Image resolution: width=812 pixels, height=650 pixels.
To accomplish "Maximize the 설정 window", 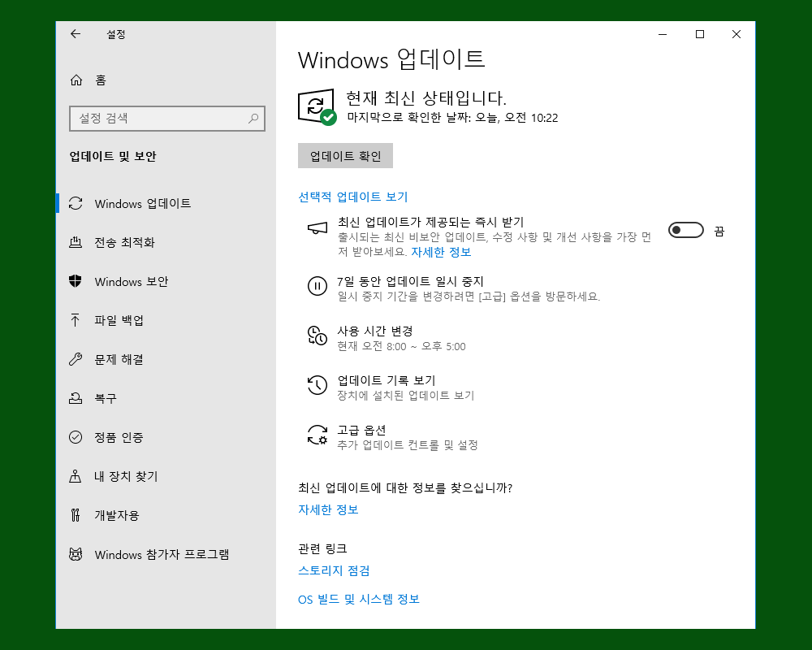I will [700, 34].
